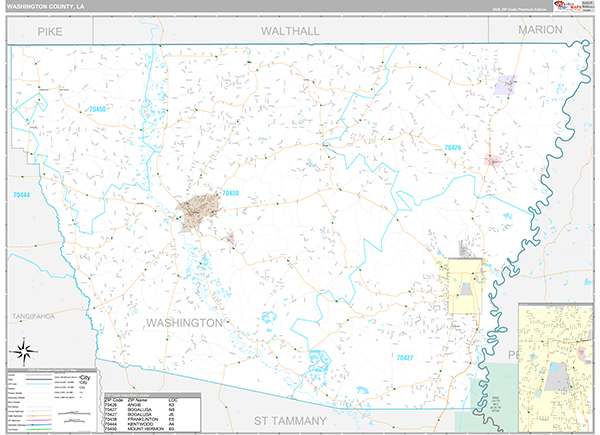The height and width of the screenshot is (435, 600).
Task: Click the 'WASHINGTON COUNTY, LA' title text
Action: [x=45, y=7]
